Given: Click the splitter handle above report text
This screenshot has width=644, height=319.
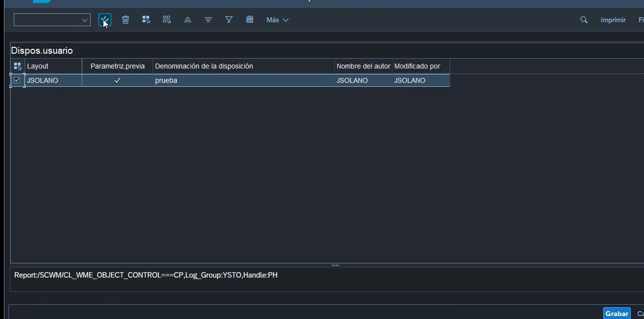Looking at the screenshot, I should pos(335,265).
